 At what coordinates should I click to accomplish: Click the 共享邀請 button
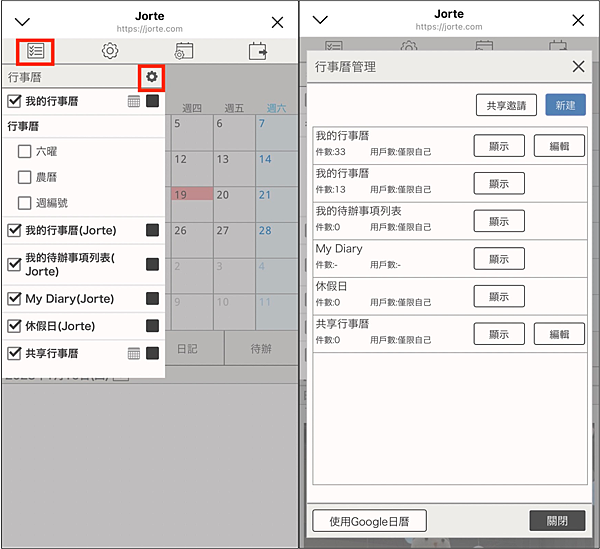click(506, 105)
